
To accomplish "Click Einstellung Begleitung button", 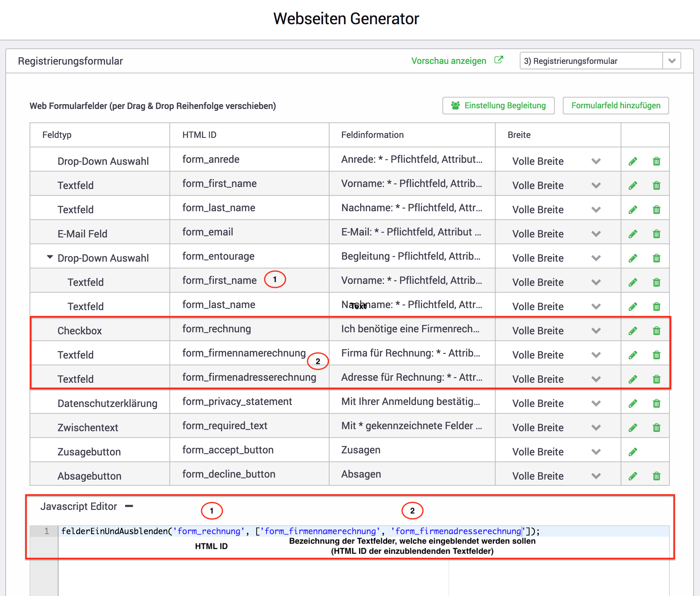I will 498,106.
